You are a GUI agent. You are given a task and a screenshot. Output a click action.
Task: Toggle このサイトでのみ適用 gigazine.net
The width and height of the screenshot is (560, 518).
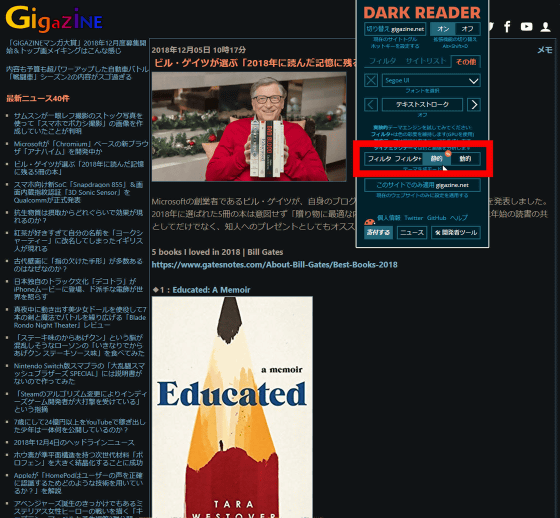[422, 185]
